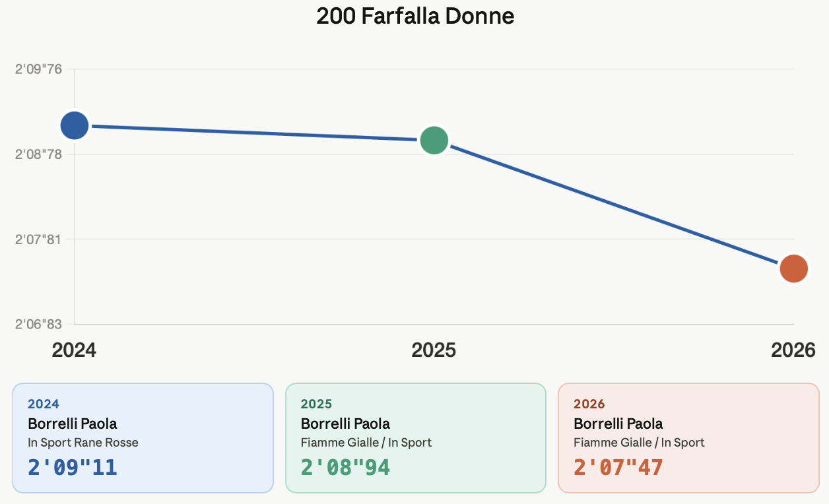Viewport: 829px width, 504px height.
Task: Click the 2'07"81 y-axis label
Action: (x=38, y=239)
